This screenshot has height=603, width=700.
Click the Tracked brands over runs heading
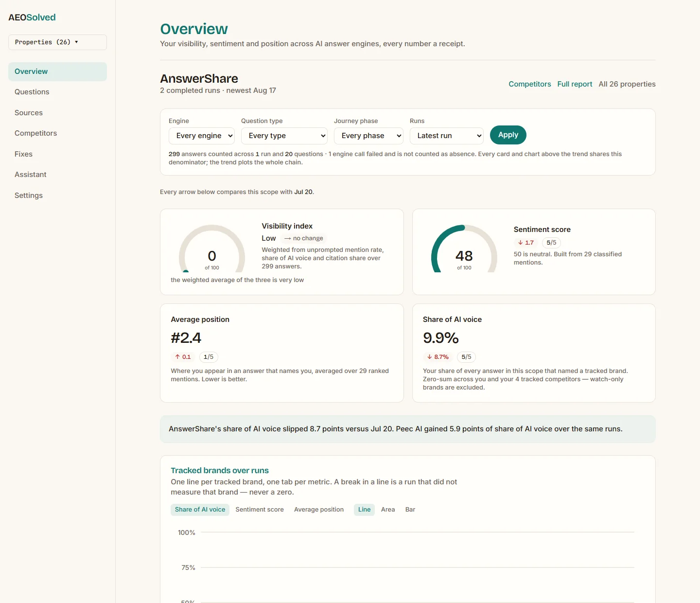pos(220,471)
